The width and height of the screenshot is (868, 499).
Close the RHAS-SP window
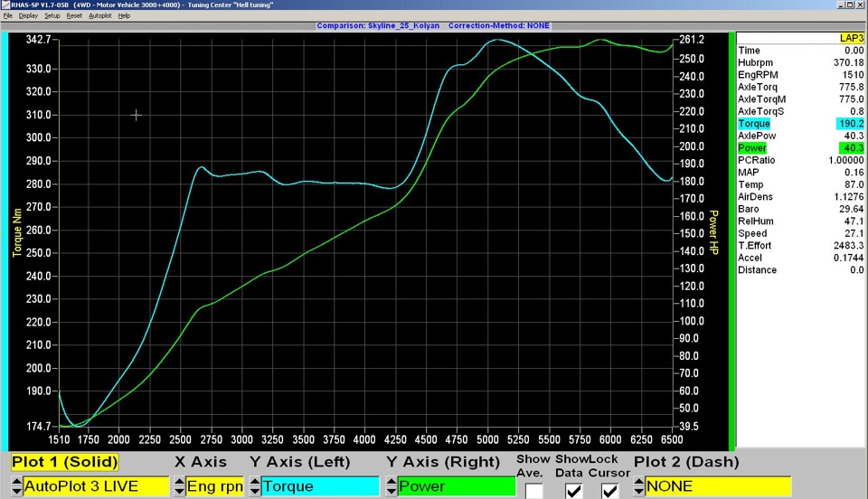860,5
